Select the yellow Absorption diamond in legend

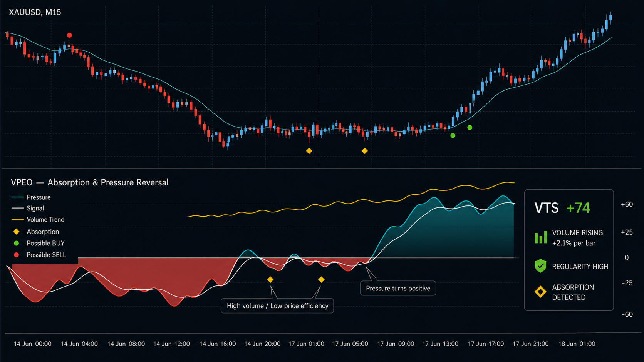pyautogui.click(x=17, y=232)
